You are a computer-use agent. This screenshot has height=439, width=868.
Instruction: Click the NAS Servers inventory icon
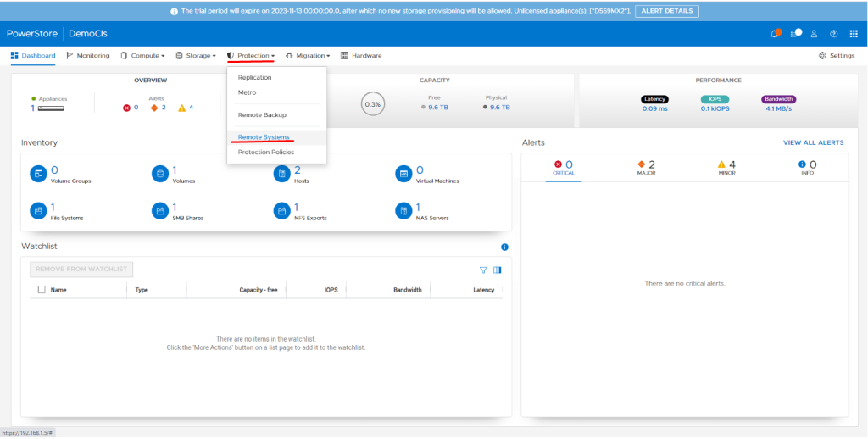pyautogui.click(x=403, y=210)
